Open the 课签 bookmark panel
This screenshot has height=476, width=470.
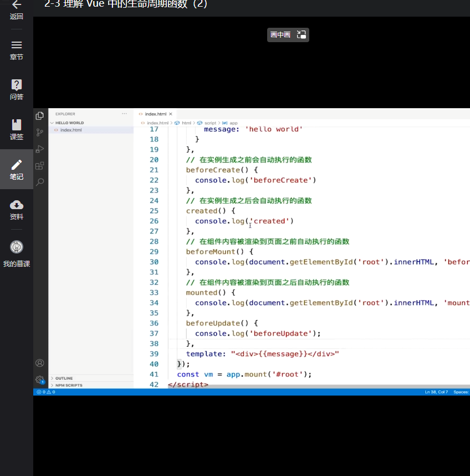click(17, 125)
